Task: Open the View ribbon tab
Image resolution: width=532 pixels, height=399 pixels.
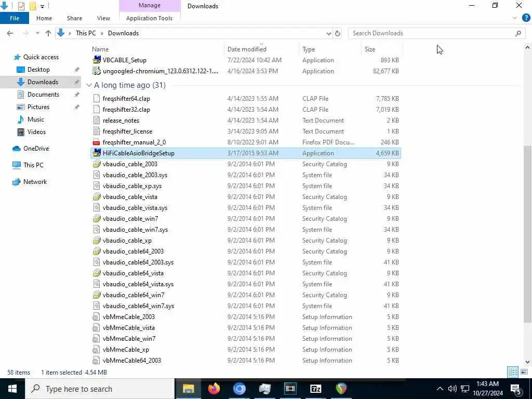Action: pos(103,18)
